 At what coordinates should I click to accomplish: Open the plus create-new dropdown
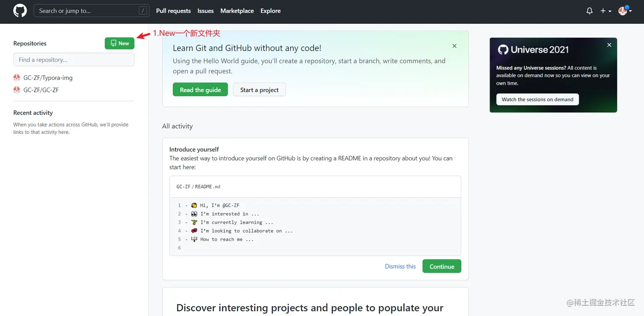(x=606, y=11)
